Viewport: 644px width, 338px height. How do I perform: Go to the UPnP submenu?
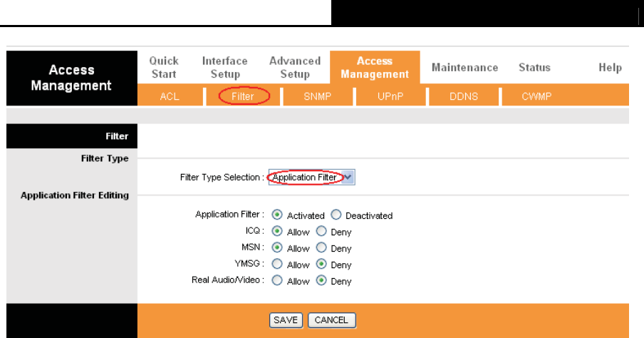click(x=390, y=96)
